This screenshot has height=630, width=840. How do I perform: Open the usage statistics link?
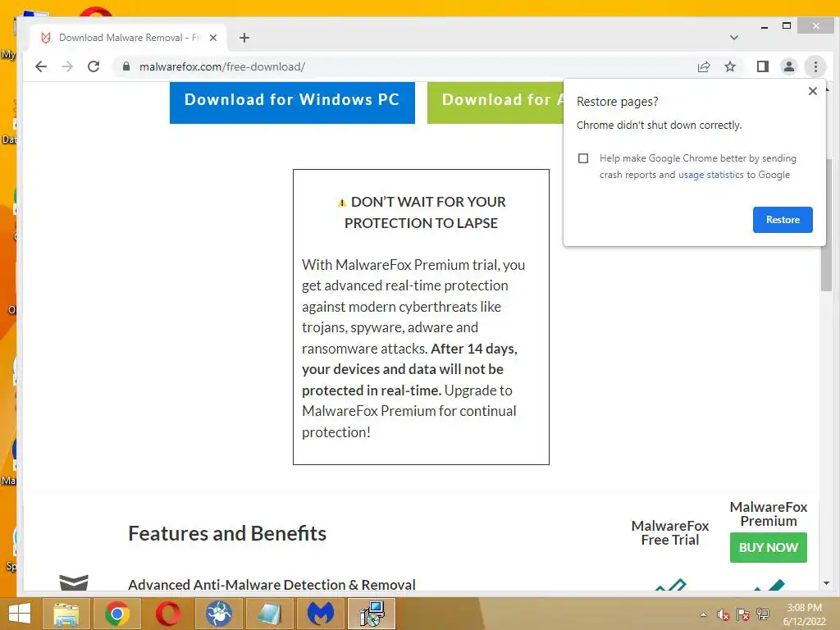(711, 175)
